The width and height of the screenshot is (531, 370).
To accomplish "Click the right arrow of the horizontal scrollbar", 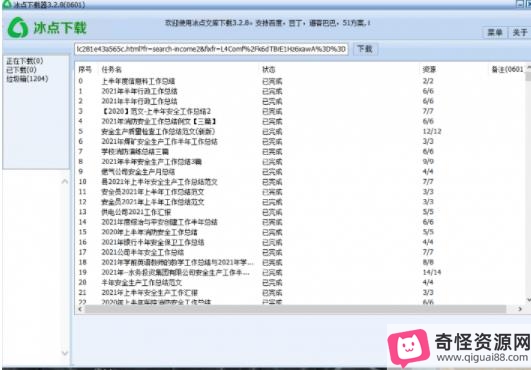I will (520, 309).
